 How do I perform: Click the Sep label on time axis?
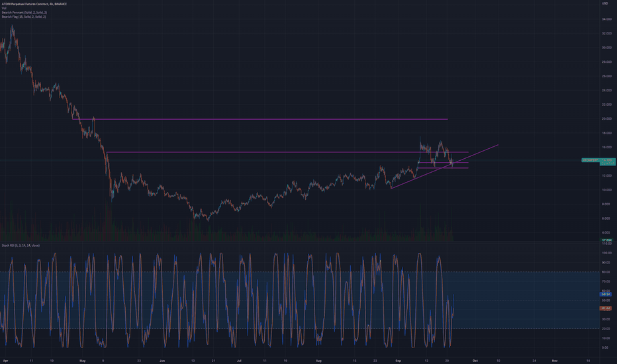point(399,361)
